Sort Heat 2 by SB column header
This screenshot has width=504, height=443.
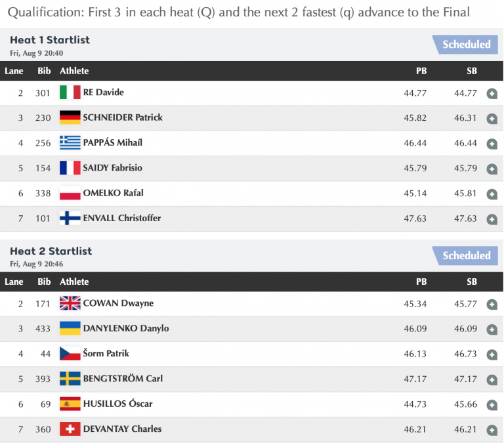tap(472, 282)
